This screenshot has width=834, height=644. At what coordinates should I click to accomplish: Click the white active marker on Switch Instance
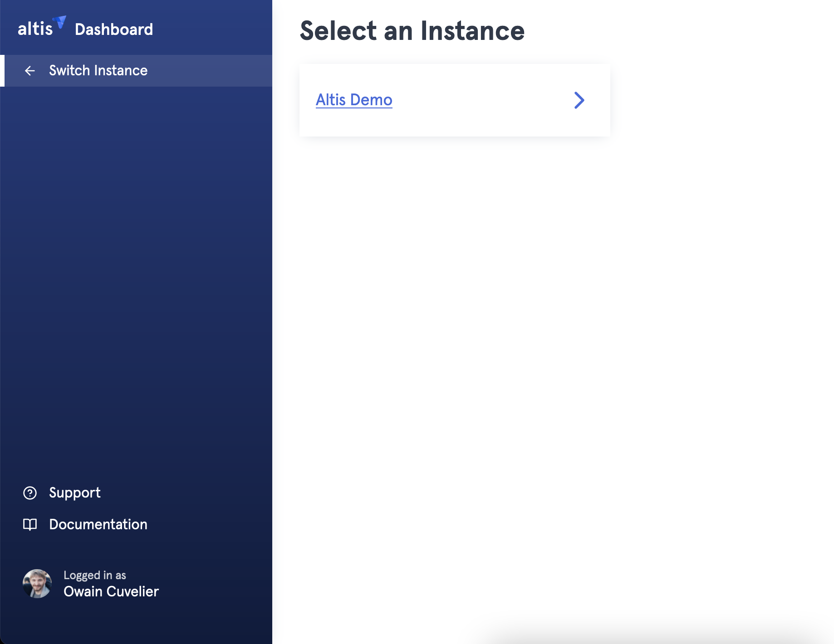click(x=2, y=71)
